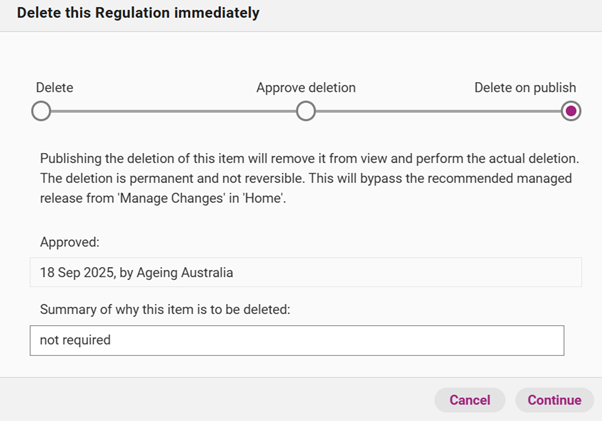
Task: Click the Approved date and author field
Action: pyautogui.click(x=305, y=272)
